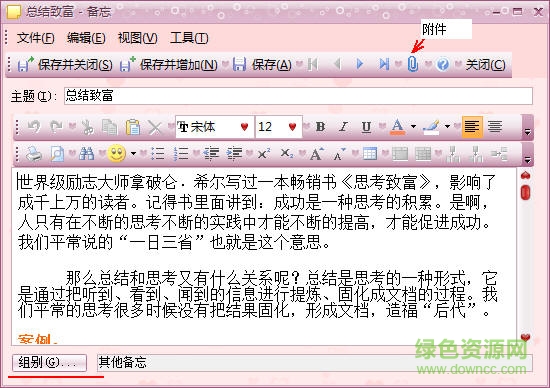The height and width of the screenshot is (388, 550).
Task: Click 保存(A) button
Action: point(262,65)
